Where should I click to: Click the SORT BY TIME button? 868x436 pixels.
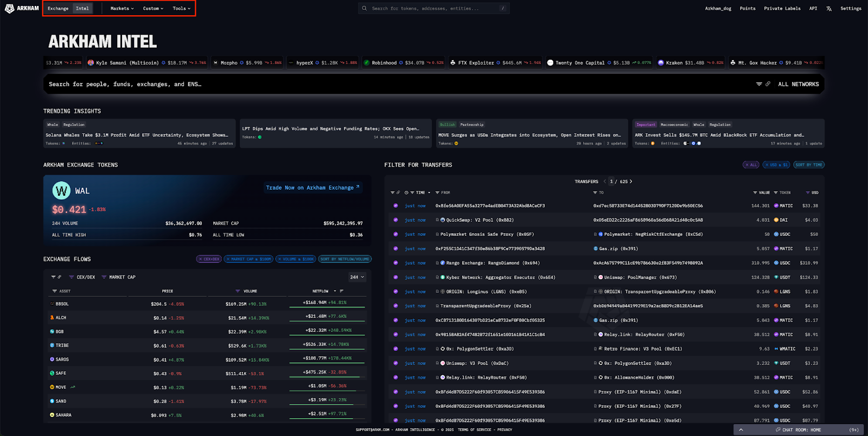click(809, 165)
